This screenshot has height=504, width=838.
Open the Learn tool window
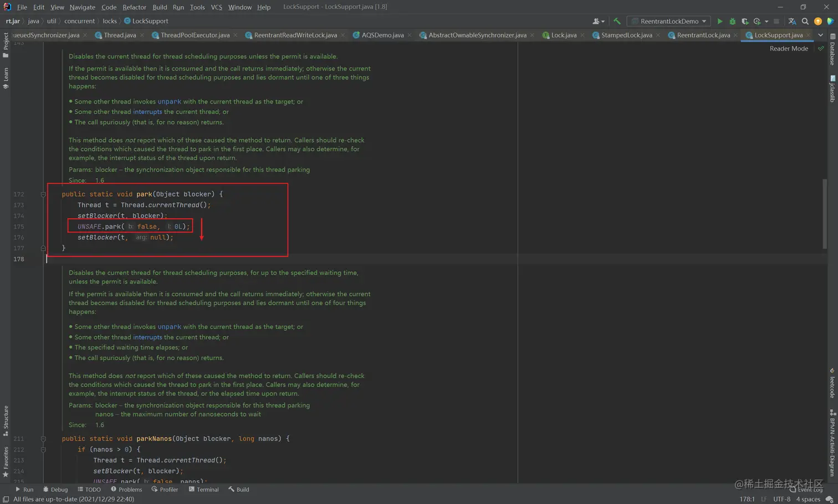pyautogui.click(x=6, y=78)
